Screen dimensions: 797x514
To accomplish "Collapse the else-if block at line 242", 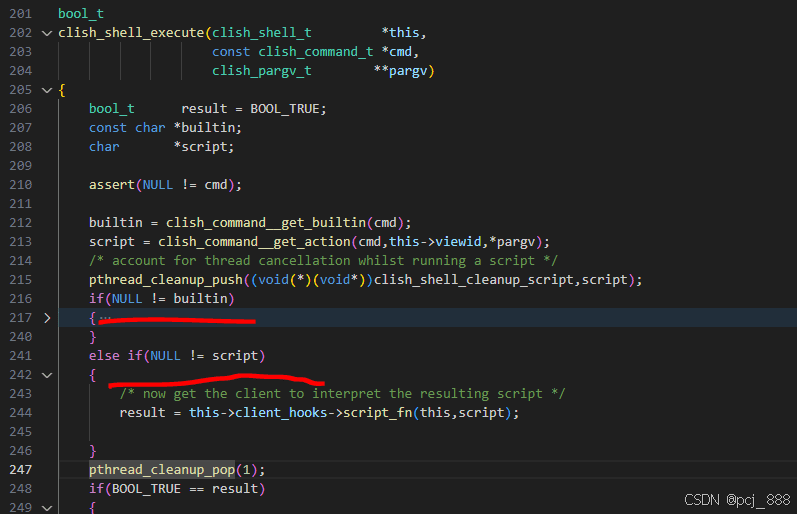I will tap(46, 375).
